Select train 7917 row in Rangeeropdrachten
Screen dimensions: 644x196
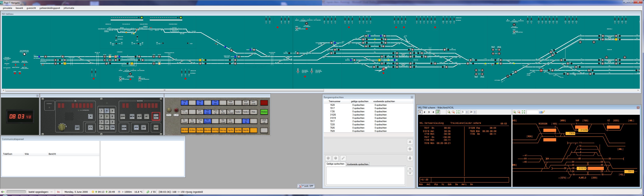369,121
